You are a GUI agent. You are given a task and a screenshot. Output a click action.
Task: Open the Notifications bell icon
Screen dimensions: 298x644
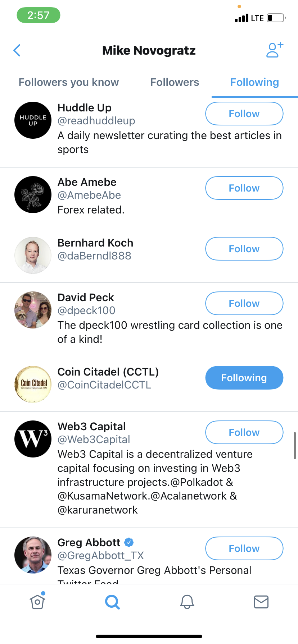tap(187, 602)
